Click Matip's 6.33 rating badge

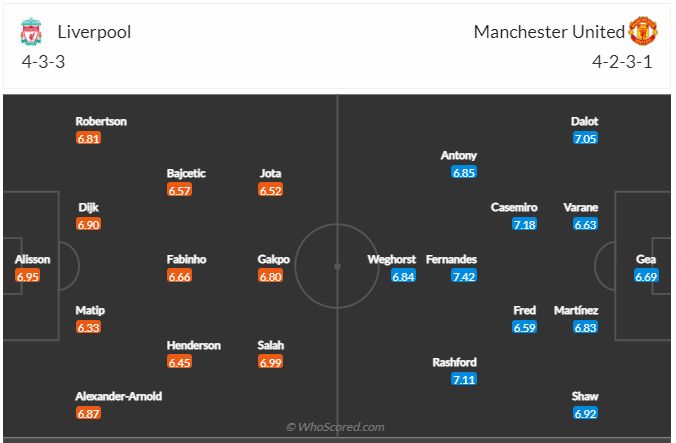88,327
